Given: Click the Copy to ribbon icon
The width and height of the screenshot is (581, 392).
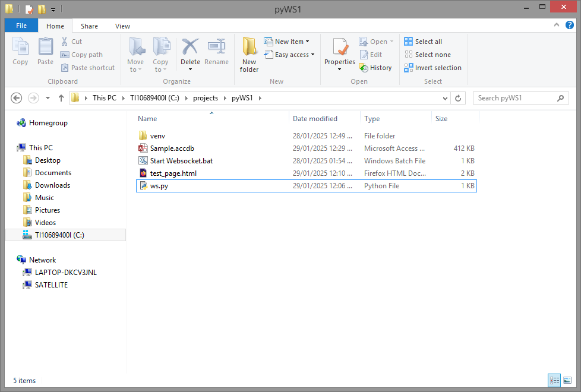Looking at the screenshot, I should (x=161, y=47).
